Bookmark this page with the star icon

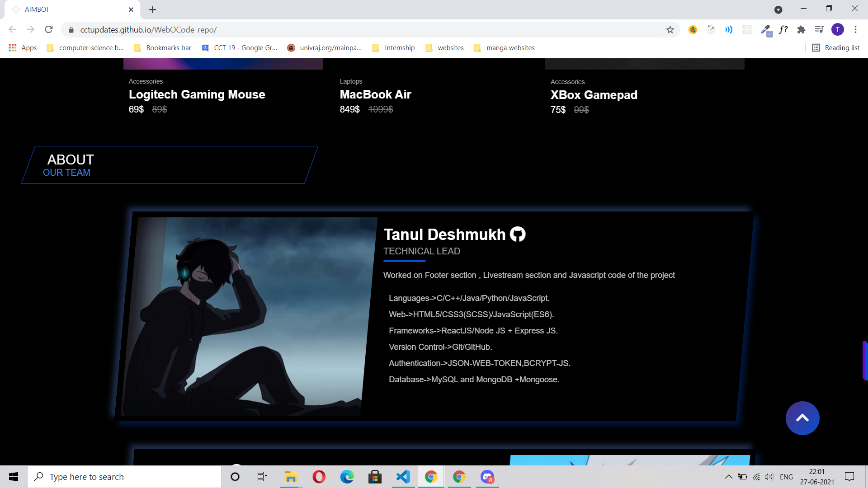point(670,30)
